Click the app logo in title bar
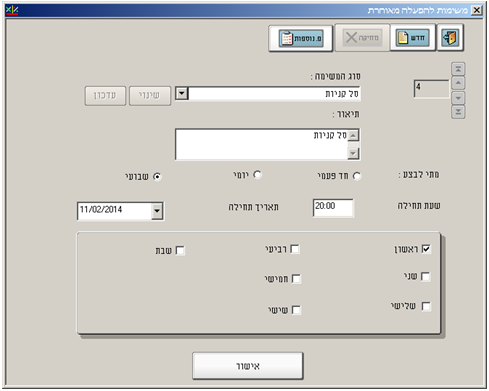Image resolution: width=489 pixels, height=391 pixels. click(x=12, y=10)
